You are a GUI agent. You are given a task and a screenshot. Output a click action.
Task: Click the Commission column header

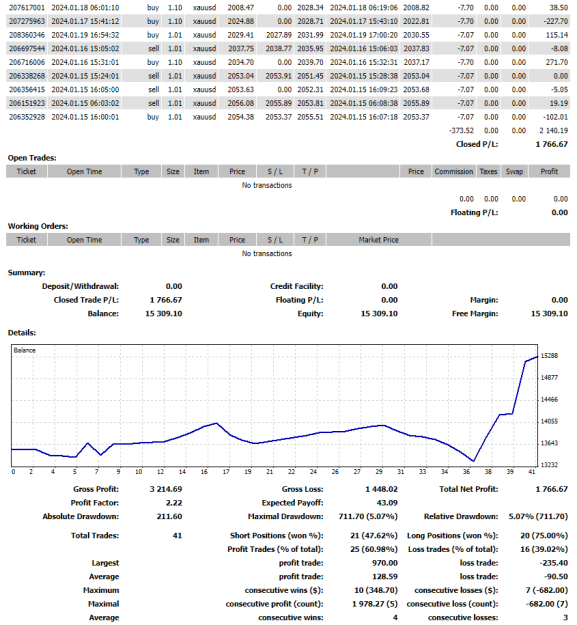click(454, 171)
